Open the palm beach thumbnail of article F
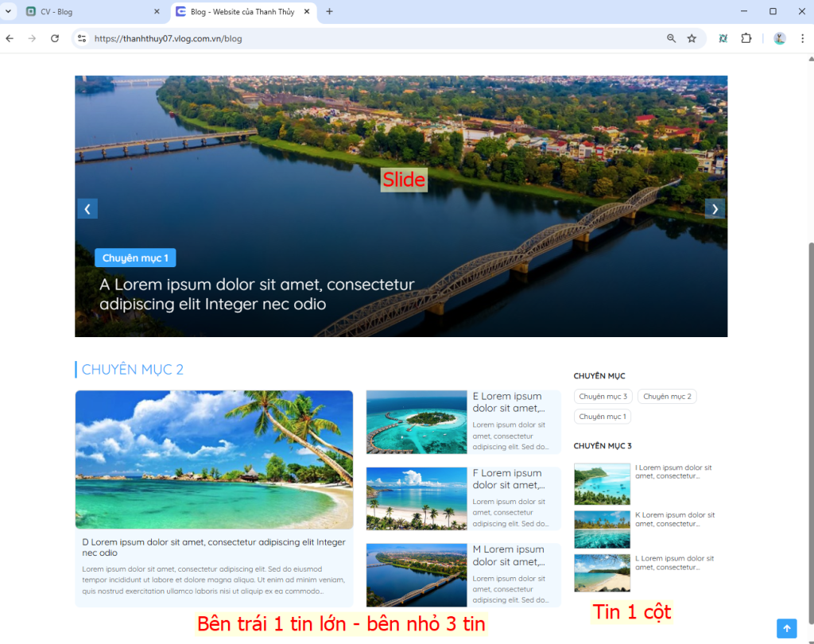The height and width of the screenshot is (644, 814). coord(417,499)
